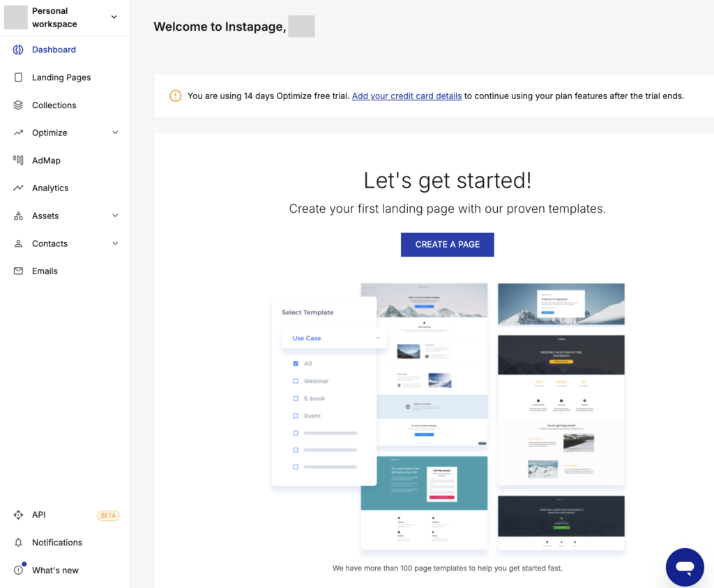This screenshot has height=588, width=714.
Task: Expand the Optimize menu chevron
Action: (x=115, y=133)
